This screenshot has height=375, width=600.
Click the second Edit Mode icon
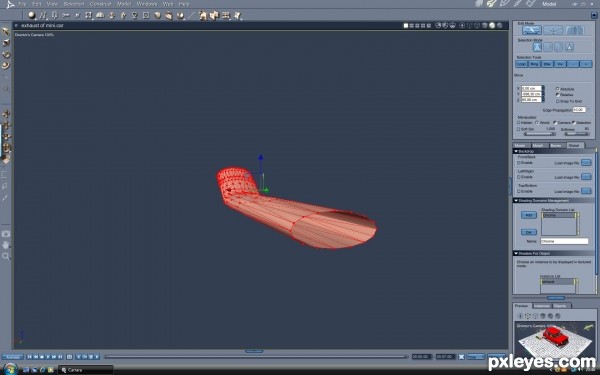click(553, 30)
